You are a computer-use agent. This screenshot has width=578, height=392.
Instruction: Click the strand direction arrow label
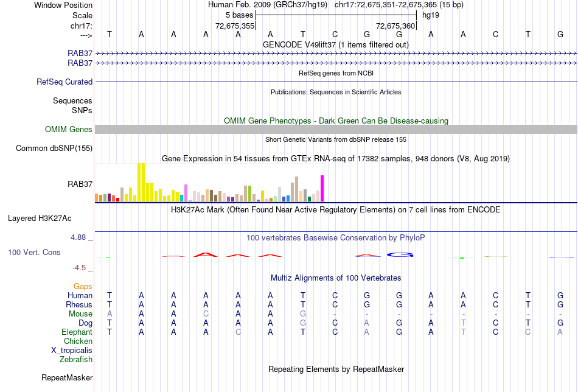click(x=86, y=35)
